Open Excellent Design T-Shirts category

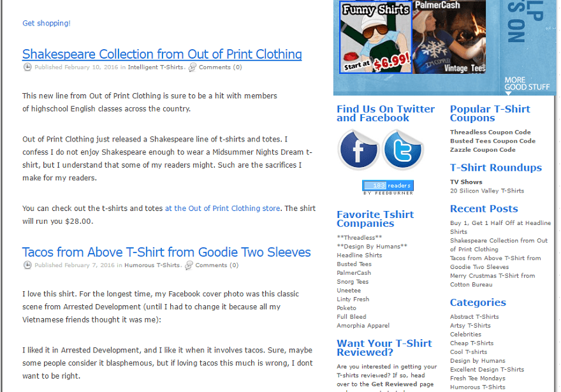click(487, 370)
